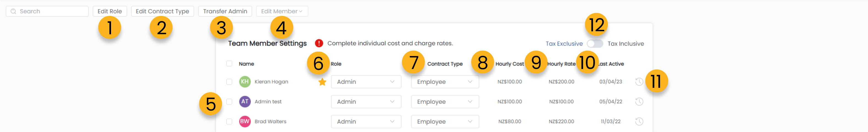Click the gold star next to Kieran Hogan
Screen dimensions: 868x132
click(322, 82)
